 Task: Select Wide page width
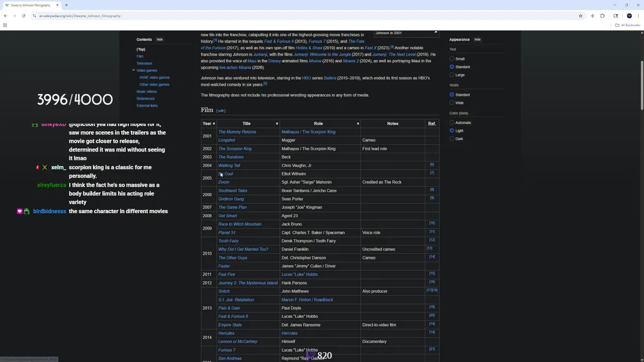click(452, 103)
